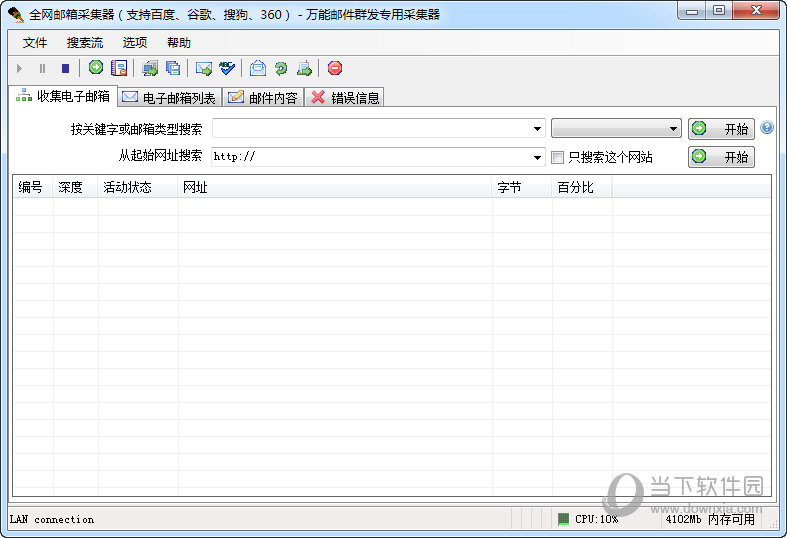Open the 文件 menu

point(35,43)
